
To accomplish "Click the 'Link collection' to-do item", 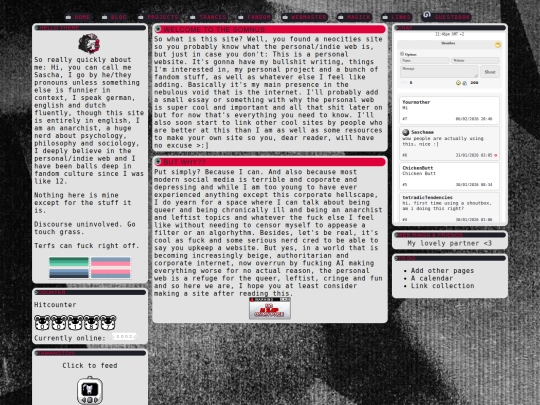I will pyautogui.click(x=442, y=286).
